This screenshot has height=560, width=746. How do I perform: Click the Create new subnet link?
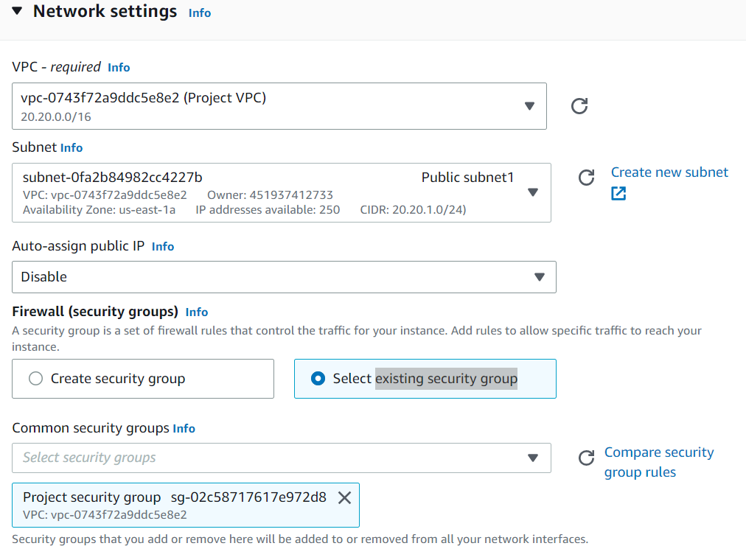(x=669, y=172)
